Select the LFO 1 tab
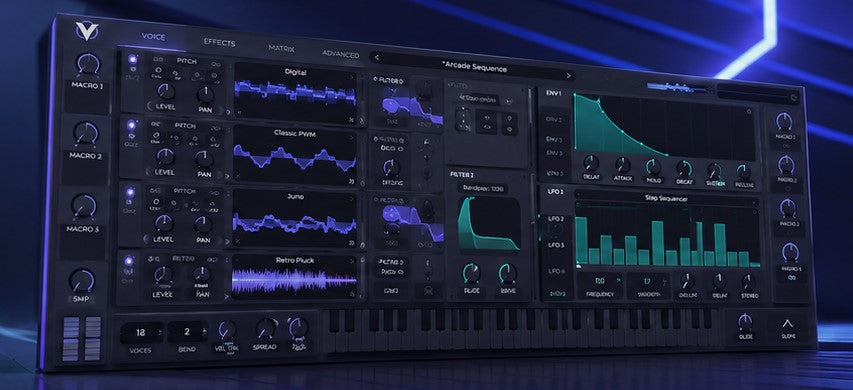Viewport: 853px width, 390px height. [554, 192]
